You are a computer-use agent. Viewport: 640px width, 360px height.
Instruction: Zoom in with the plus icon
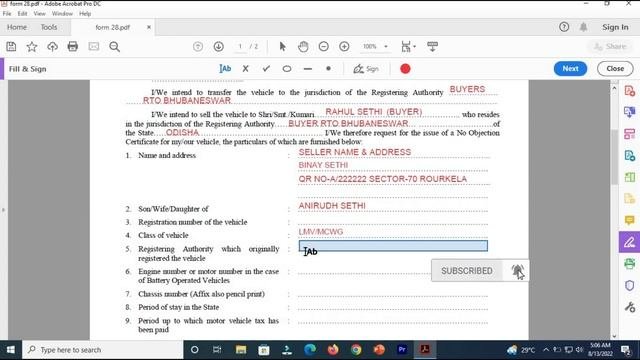(344, 47)
